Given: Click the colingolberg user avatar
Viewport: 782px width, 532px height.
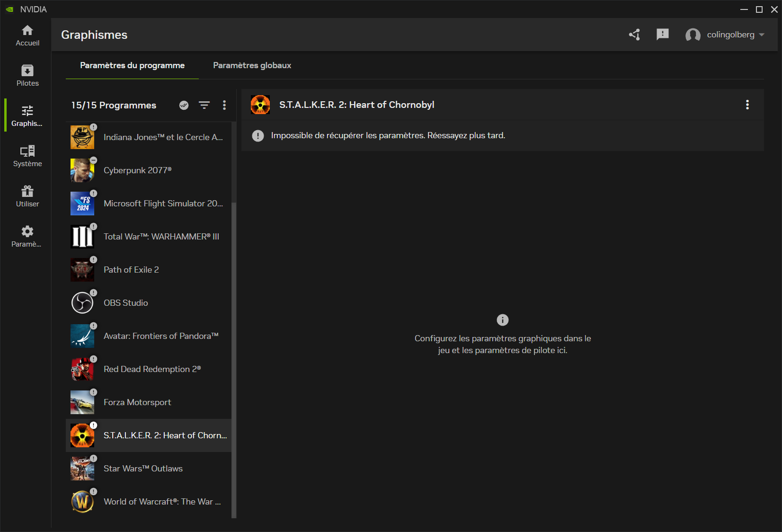Looking at the screenshot, I should point(693,35).
